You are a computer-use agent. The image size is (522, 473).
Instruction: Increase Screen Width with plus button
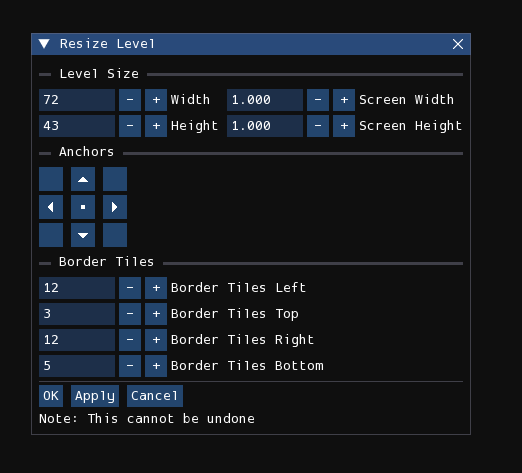[x=344, y=100]
